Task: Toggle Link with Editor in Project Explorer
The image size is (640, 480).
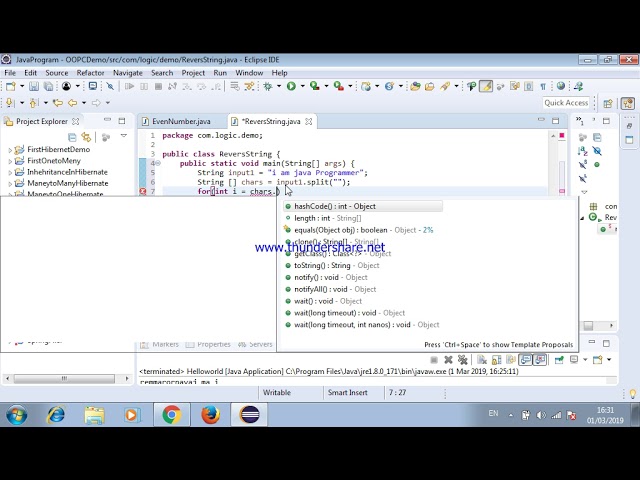Action: (x=86, y=137)
